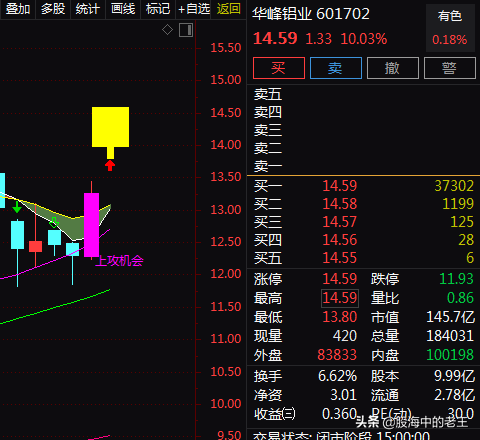480x440 pixels.
Task: Click the solid green down arrow marker
Action: tap(17, 208)
